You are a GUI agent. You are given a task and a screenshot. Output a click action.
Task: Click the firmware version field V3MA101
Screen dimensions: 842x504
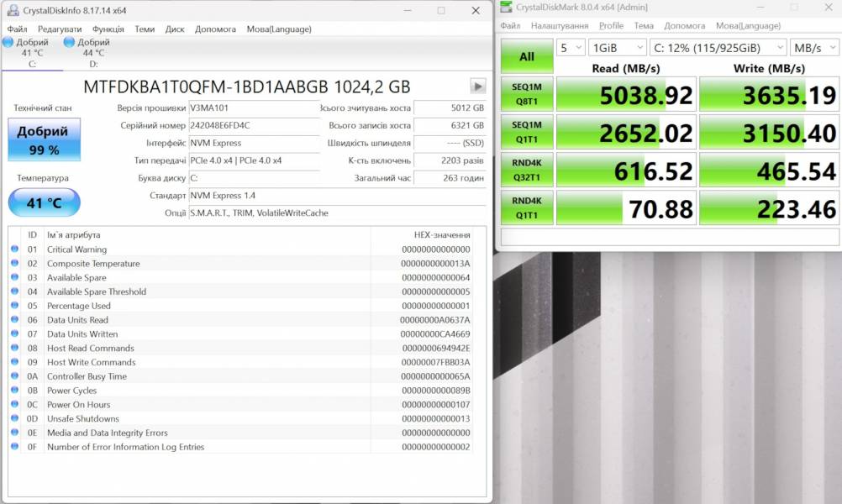pos(254,108)
